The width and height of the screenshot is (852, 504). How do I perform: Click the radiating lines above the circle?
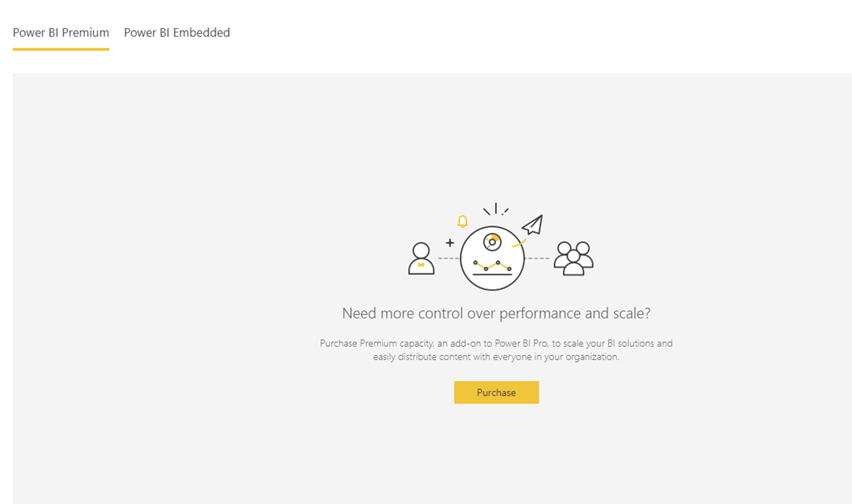tap(496, 209)
